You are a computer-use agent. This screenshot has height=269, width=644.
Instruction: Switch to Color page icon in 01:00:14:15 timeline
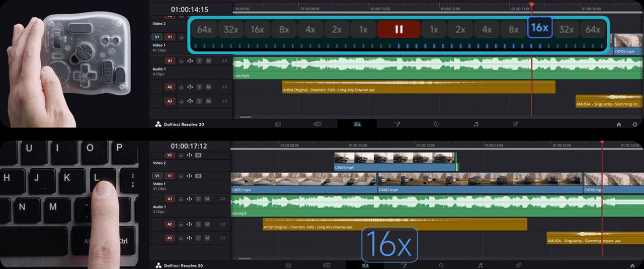436,124
